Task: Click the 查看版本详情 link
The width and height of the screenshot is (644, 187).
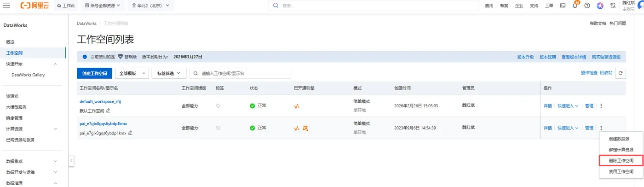Action: 574,57
